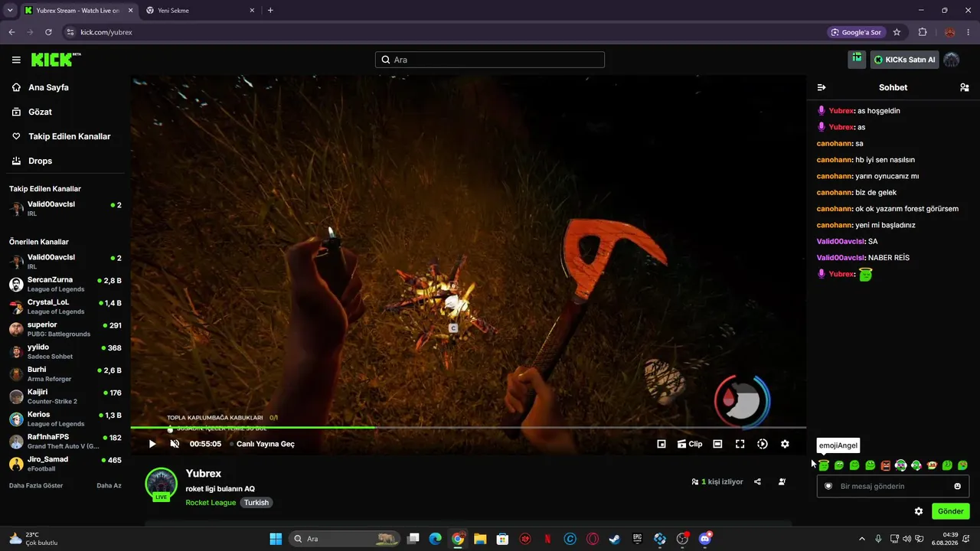Open Crystal_LoL recommended channel
The width and height of the screenshot is (980, 551).
tap(65, 306)
